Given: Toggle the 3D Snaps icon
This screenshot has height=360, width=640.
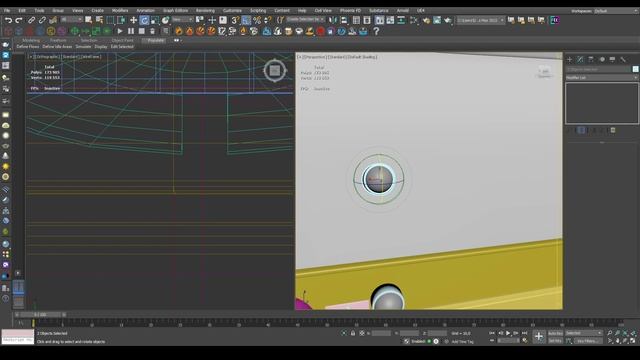Looking at the screenshot, I should pyautogui.click(x=235, y=20).
